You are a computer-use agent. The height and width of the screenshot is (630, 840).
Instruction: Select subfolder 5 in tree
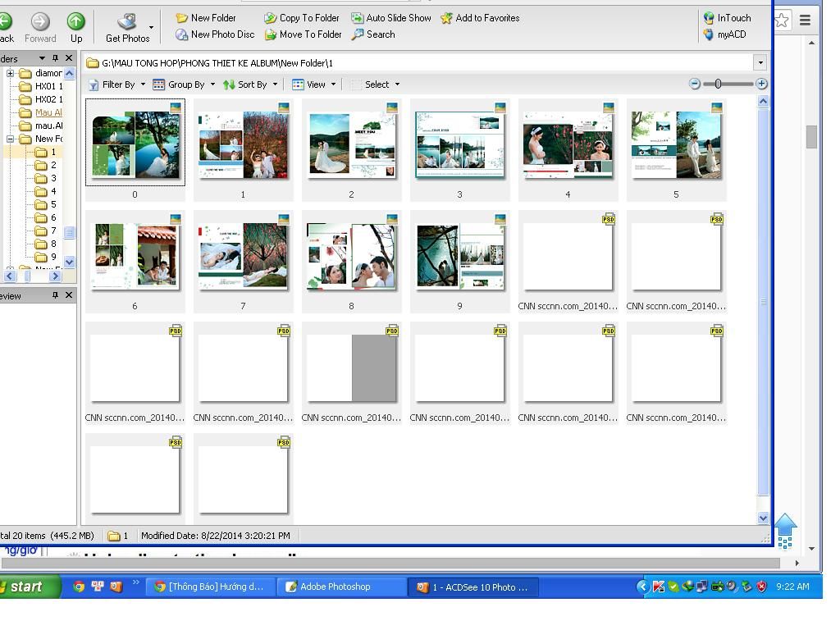(x=46, y=204)
